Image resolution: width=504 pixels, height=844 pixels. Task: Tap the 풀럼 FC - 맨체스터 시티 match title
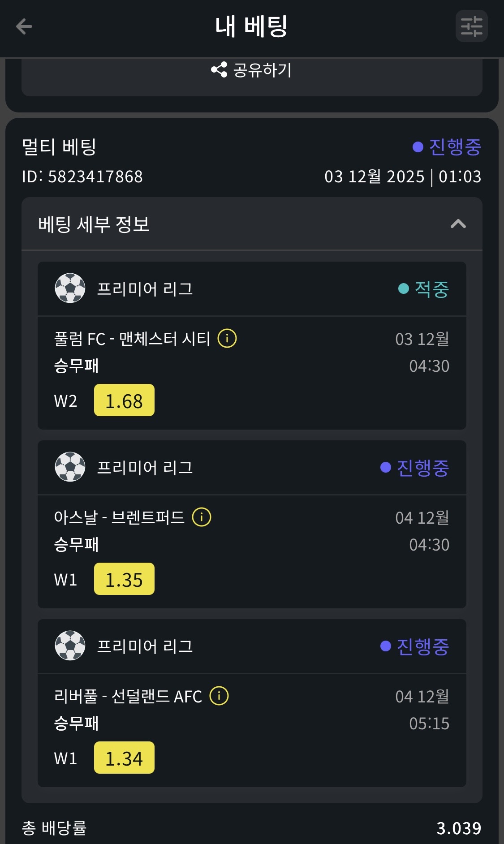pyautogui.click(x=132, y=339)
